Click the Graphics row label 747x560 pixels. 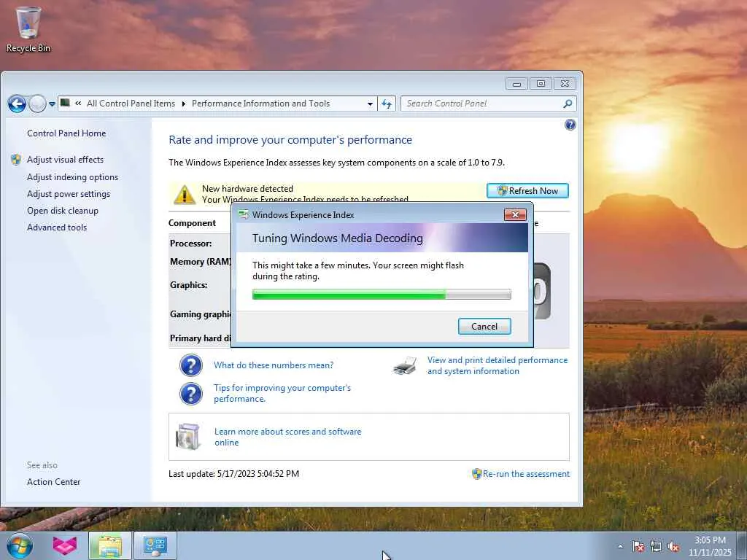click(189, 285)
